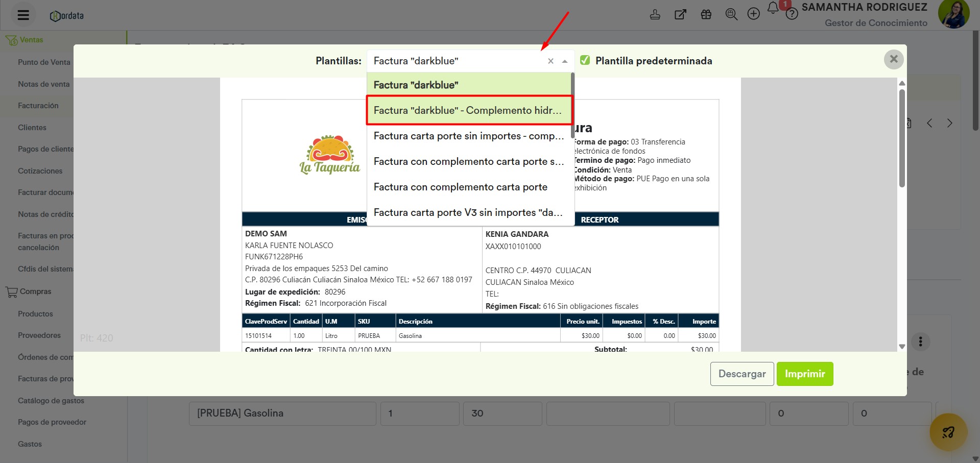Screen dimensions: 980x463
Task: Clear the selected template
Action: [x=551, y=61]
